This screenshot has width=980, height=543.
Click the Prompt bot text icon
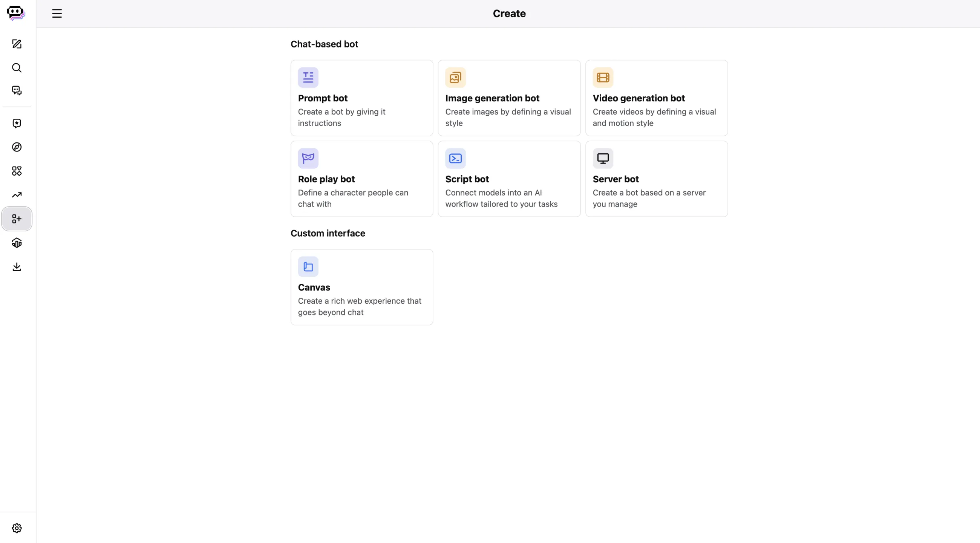(308, 78)
